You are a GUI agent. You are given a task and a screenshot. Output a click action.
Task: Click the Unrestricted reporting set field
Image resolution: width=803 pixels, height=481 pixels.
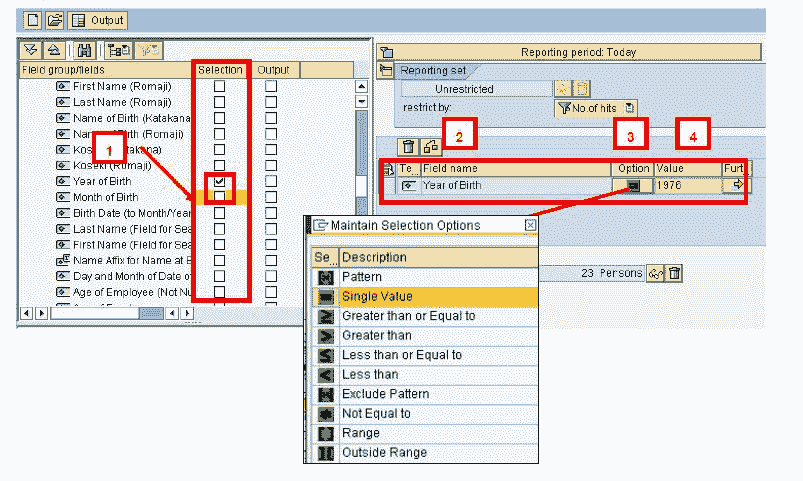(477, 89)
